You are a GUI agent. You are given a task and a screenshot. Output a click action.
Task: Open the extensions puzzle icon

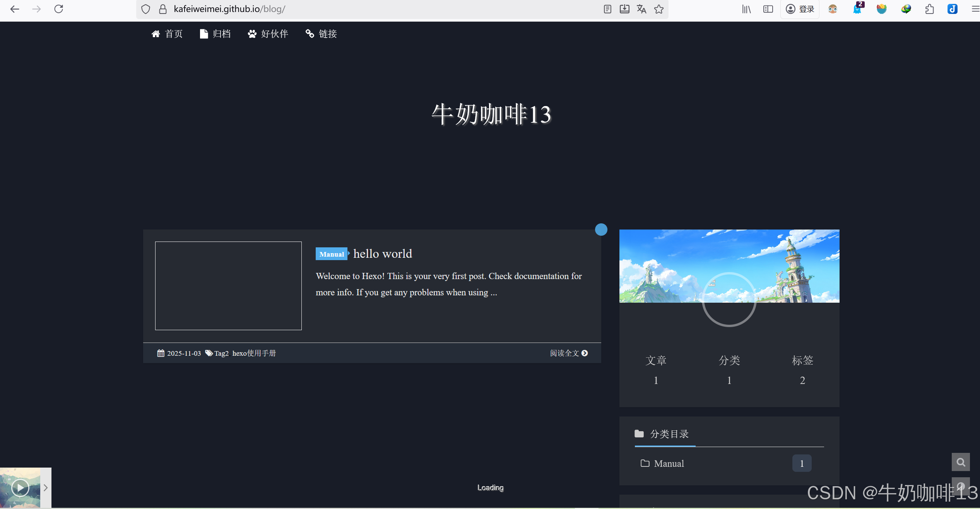[929, 9]
